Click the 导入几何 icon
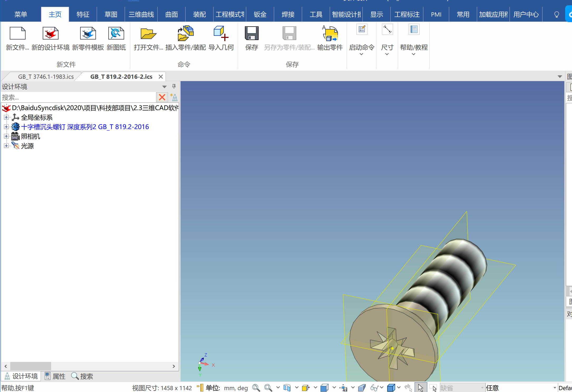Screen dimensions: 572x392 tap(221, 33)
